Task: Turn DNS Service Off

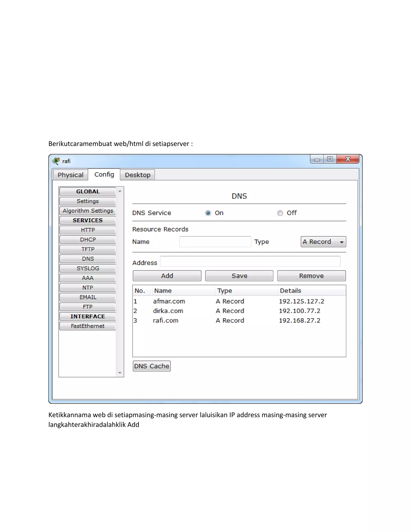Action: [x=280, y=213]
